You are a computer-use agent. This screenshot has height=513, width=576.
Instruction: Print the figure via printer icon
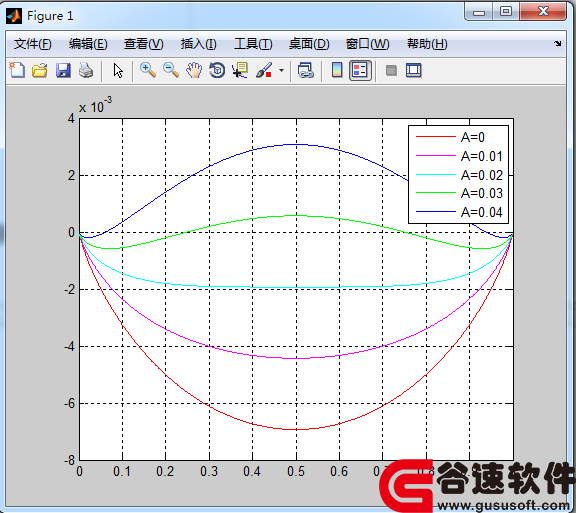86,70
